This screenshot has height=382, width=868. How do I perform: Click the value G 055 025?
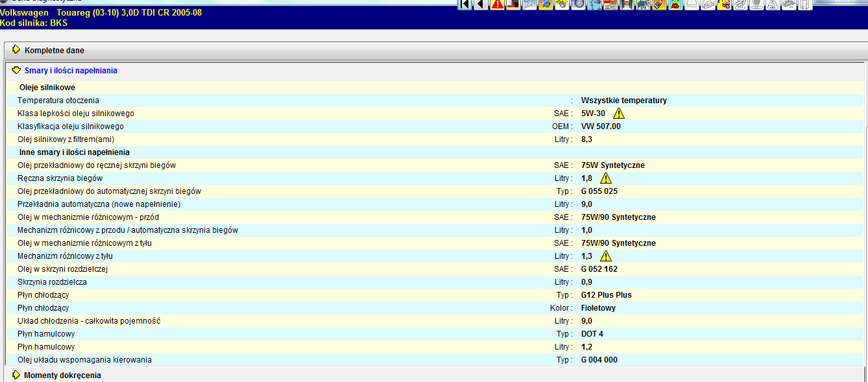point(599,191)
